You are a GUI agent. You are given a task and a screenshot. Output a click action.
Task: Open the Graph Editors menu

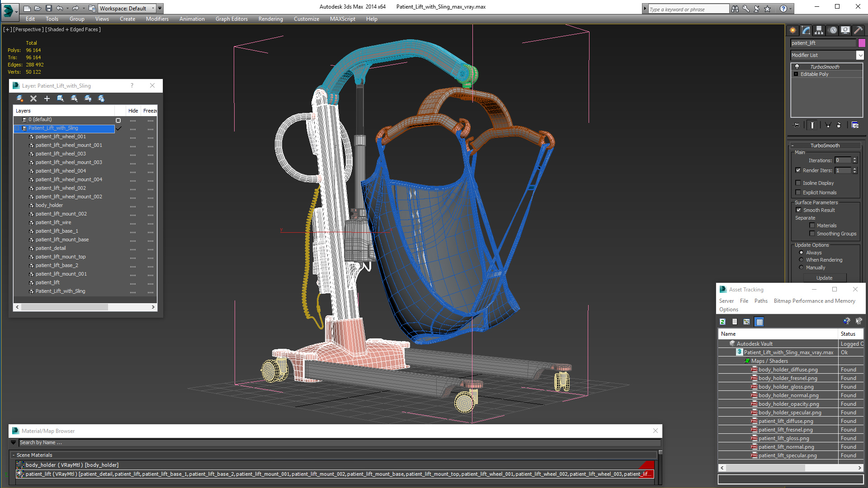point(231,19)
